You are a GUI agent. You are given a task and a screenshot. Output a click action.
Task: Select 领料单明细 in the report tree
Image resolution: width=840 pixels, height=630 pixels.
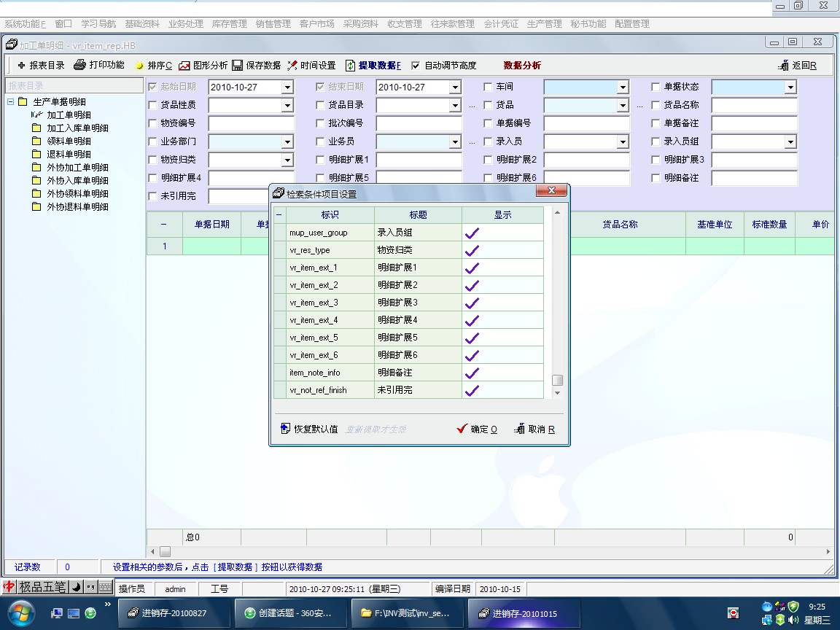(69, 141)
